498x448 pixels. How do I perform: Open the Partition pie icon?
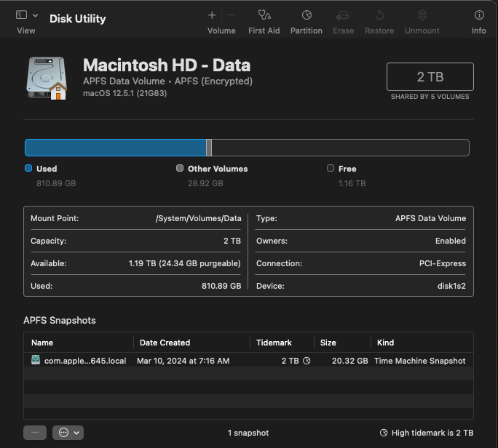tap(307, 15)
